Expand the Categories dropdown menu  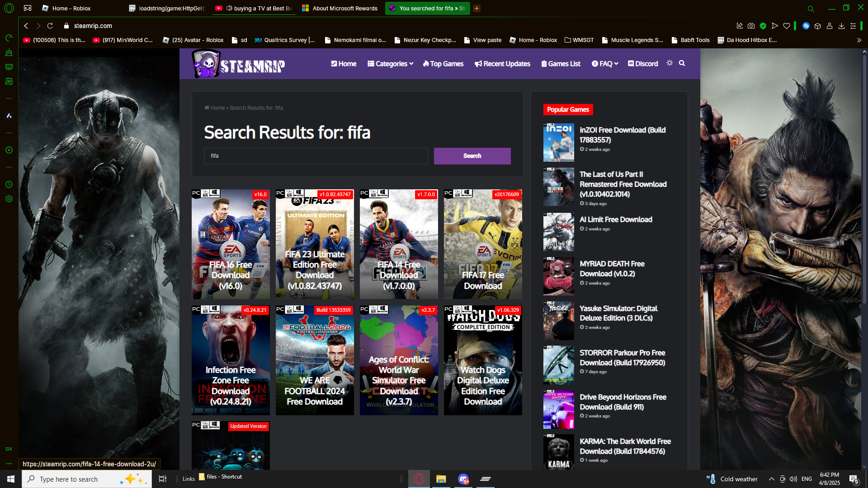coord(390,64)
